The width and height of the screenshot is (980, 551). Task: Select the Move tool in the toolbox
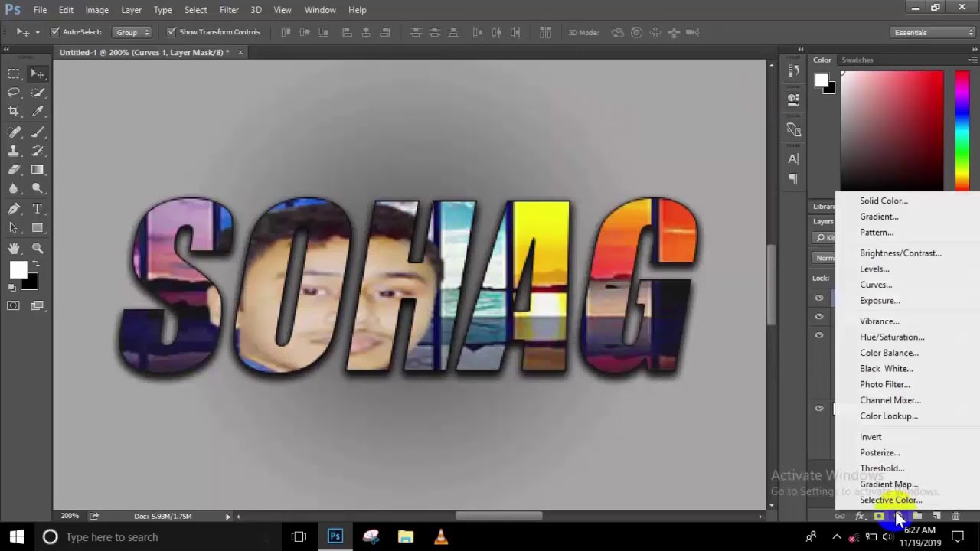tap(37, 73)
